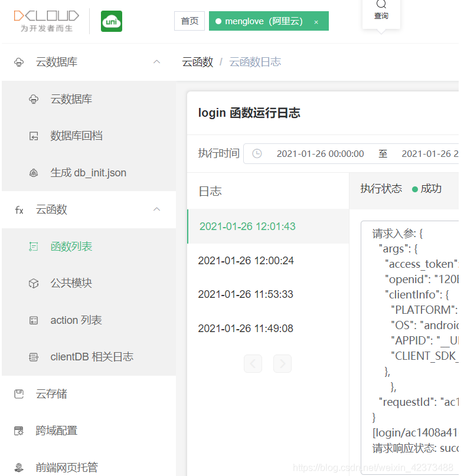Click the start time field 2021-01-26 00:00:00
This screenshot has height=476, width=464.
coord(320,153)
